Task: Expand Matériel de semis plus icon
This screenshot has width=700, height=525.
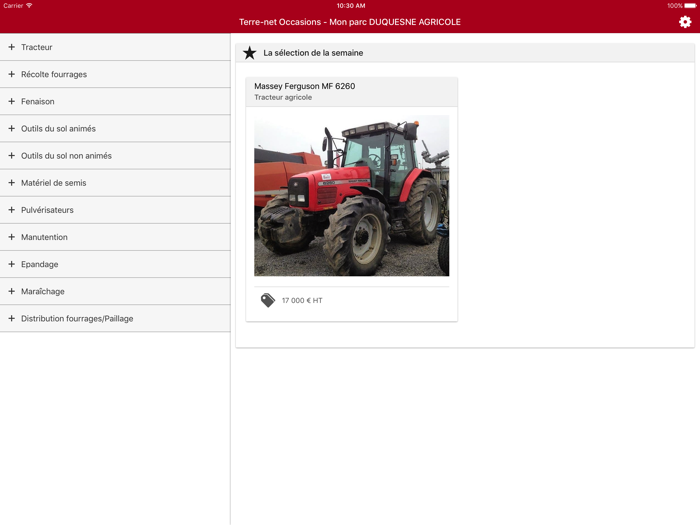Action: pos(12,183)
